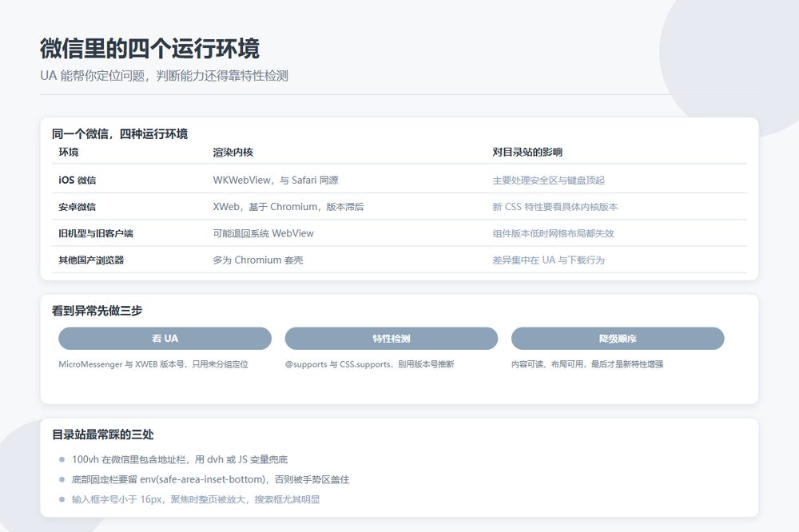The height and width of the screenshot is (532, 799).
Task: Click cell 可能退回系统 WebView
Action: coord(264,233)
